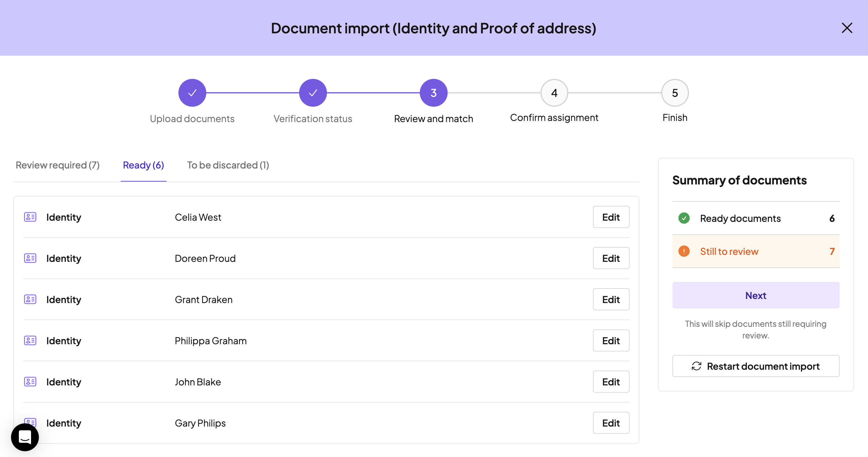Edit Celia West's identity document
This screenshot has height=457, width=868.
pyautogui.click(x=611, y=217)
